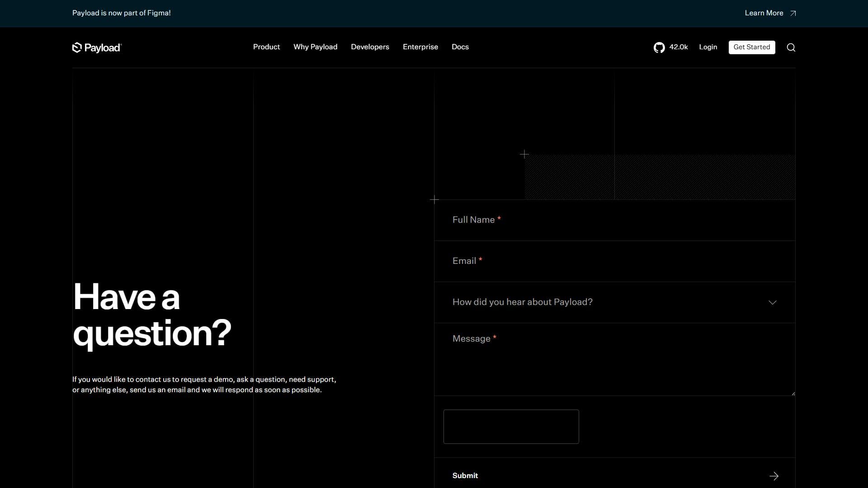Open the Developers menu
Screen dimensions: 868x488
pyautogui.click(x=370, y=47)
